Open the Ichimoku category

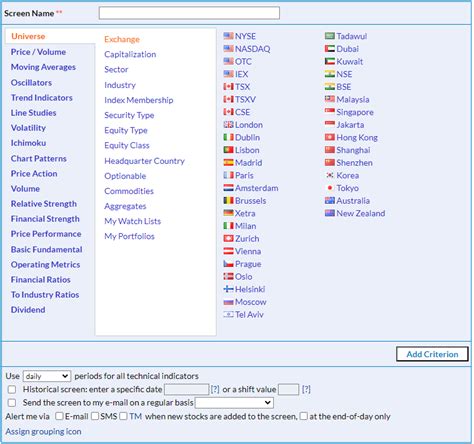[28, 143]
